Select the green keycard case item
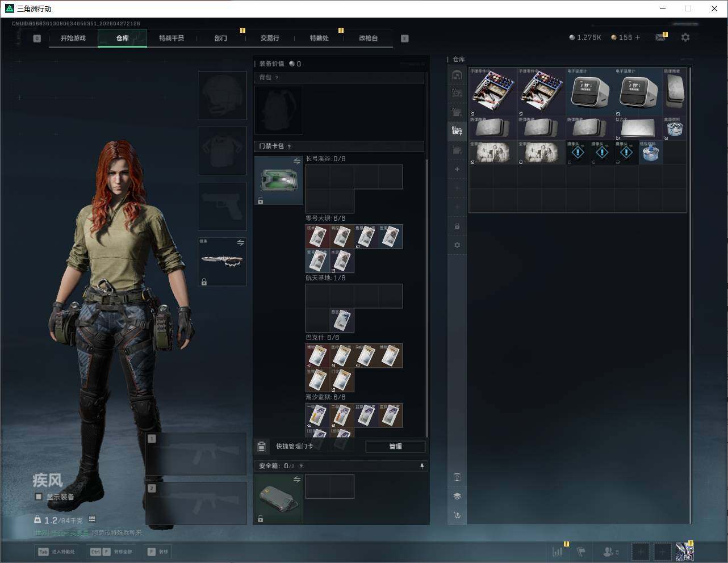Image resolution: width=728 pixels, height=563 pixels. (x=279, y=180)
